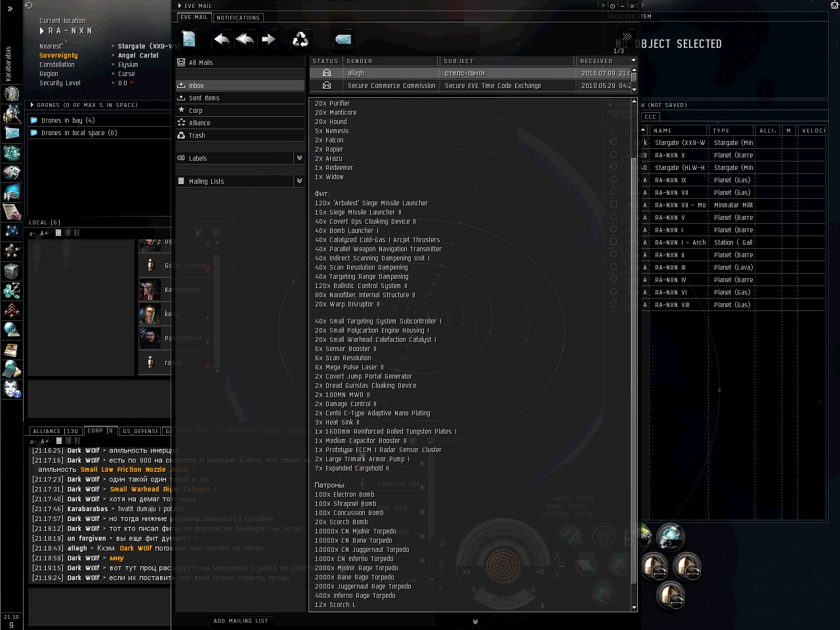The width and height of the screenshot is (840, 630).
Task: Click the bottom-most ship module button
Action: click(x=670, y=595)
